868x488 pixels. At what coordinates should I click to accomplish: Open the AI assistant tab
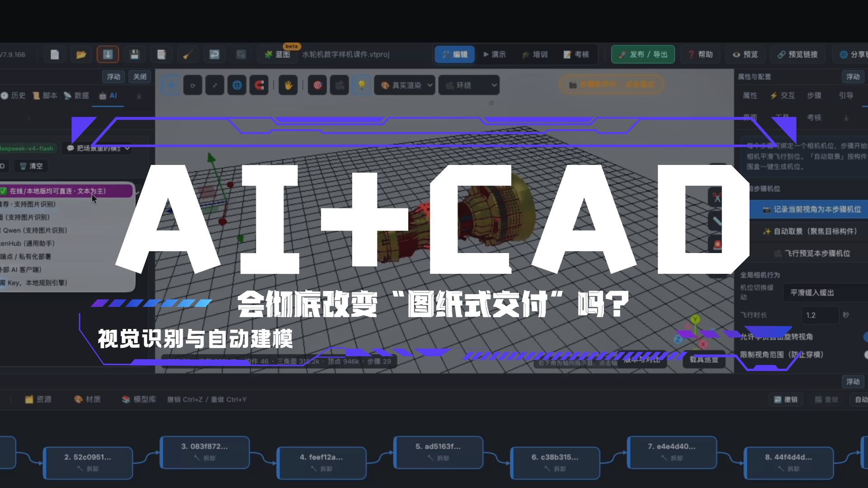(x=108, y=96)
